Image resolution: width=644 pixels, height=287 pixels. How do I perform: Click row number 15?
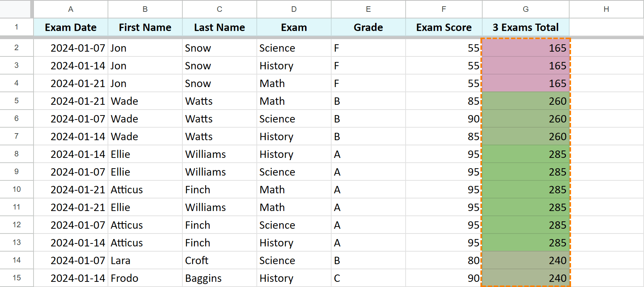[17, 278]
